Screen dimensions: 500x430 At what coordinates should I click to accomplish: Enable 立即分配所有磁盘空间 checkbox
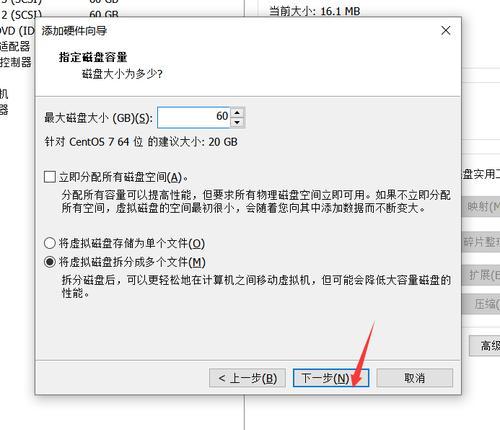click(50, 177)
